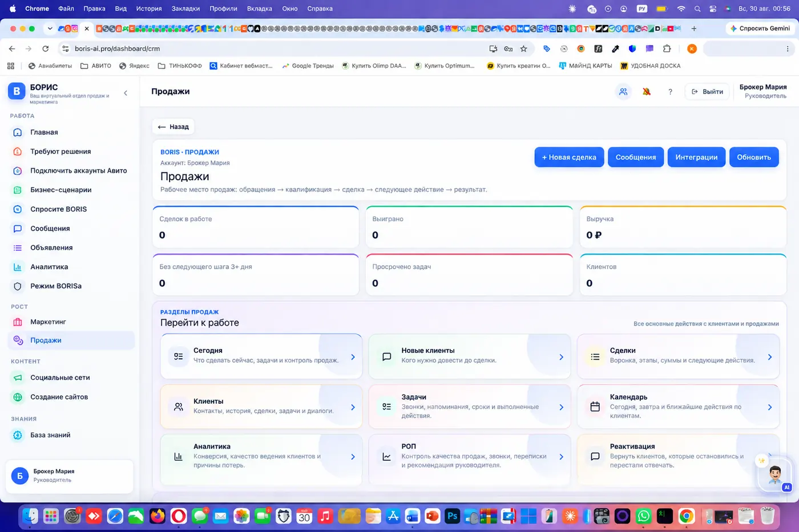Open the РОП card
This screenshot has width=799, height=532.
[x=470, y=460]
